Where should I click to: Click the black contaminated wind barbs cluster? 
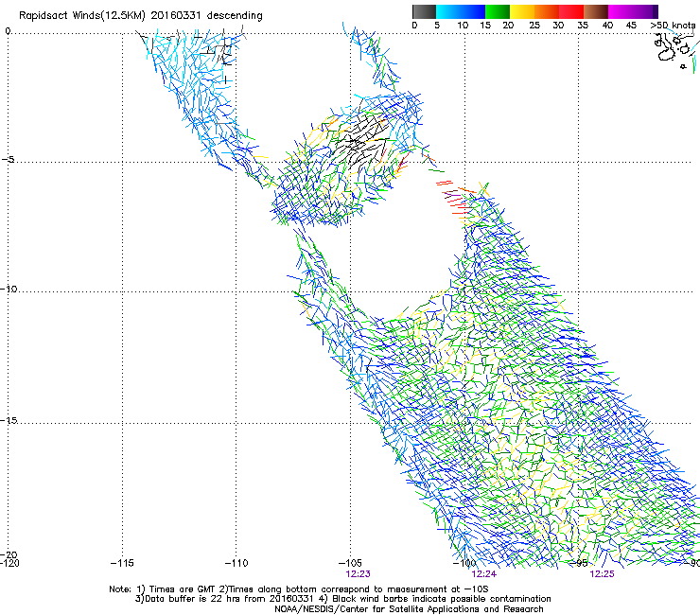coord(362,142)
